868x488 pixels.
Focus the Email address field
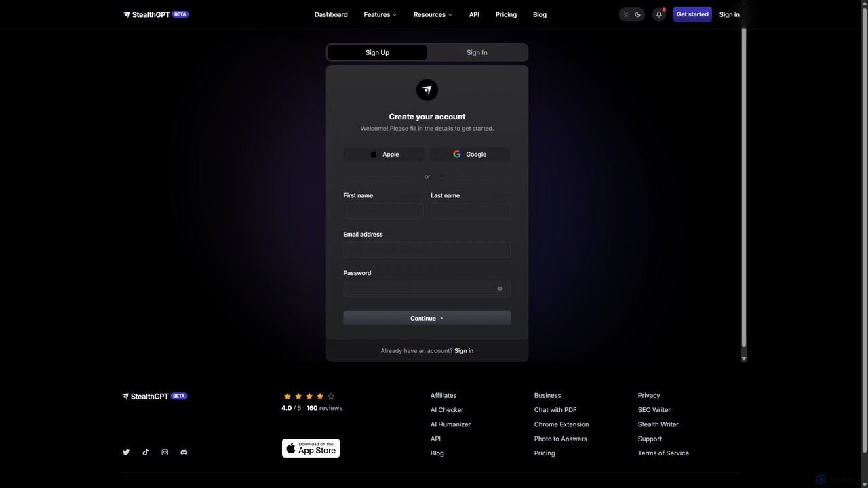[x=427, y=249]
